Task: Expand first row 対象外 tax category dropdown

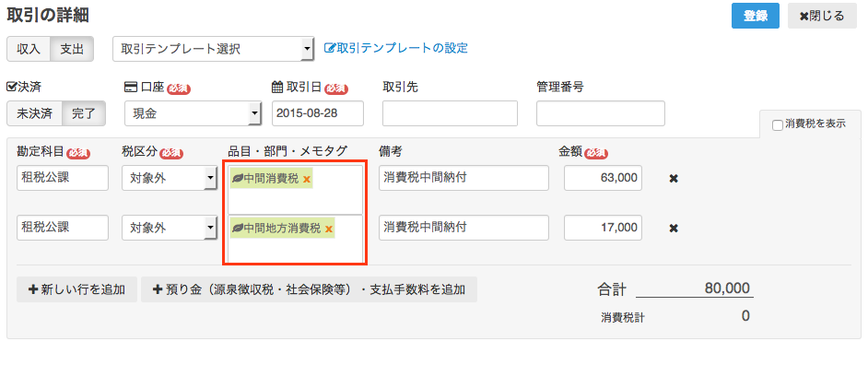Action: (170, 178)
